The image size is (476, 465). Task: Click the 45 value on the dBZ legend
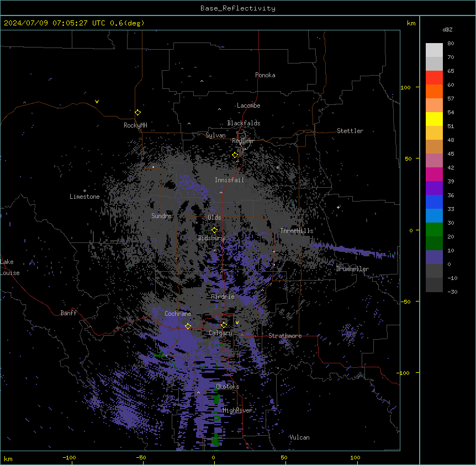(x=451, y=154)
